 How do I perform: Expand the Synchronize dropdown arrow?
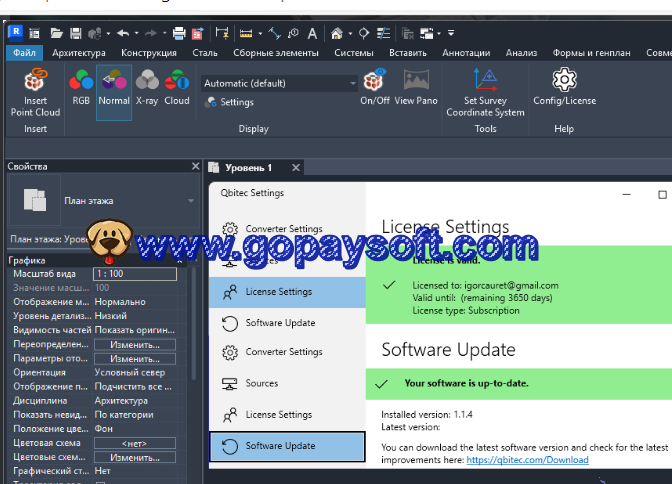pyautogui.click(x=108, y=33)
